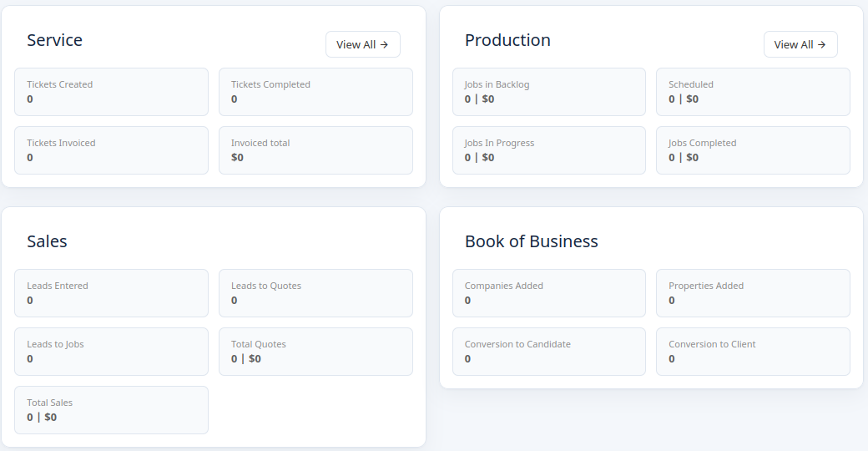Select the Tickets Created card
868x451 pixels.
click(x=111, y=92)
